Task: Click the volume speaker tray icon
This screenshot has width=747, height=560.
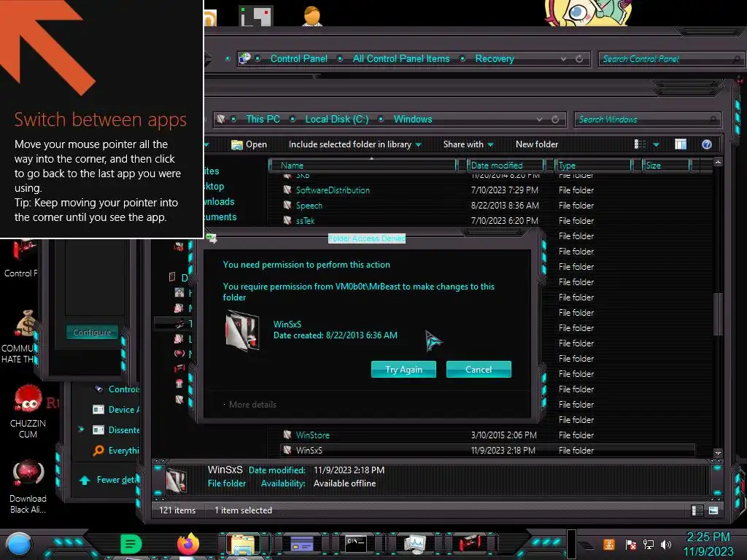Action: 665,545
